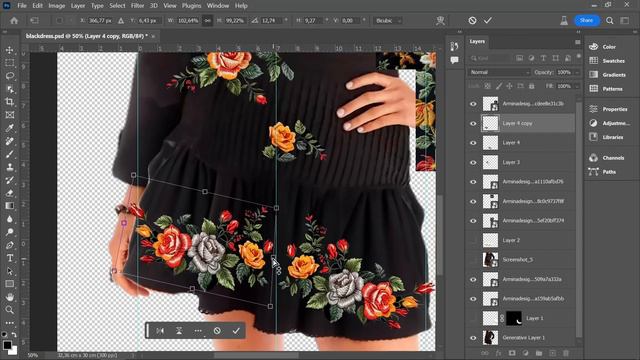
Task: Open the layer filter Kind dropdown
Action: [x=491, y=58]
